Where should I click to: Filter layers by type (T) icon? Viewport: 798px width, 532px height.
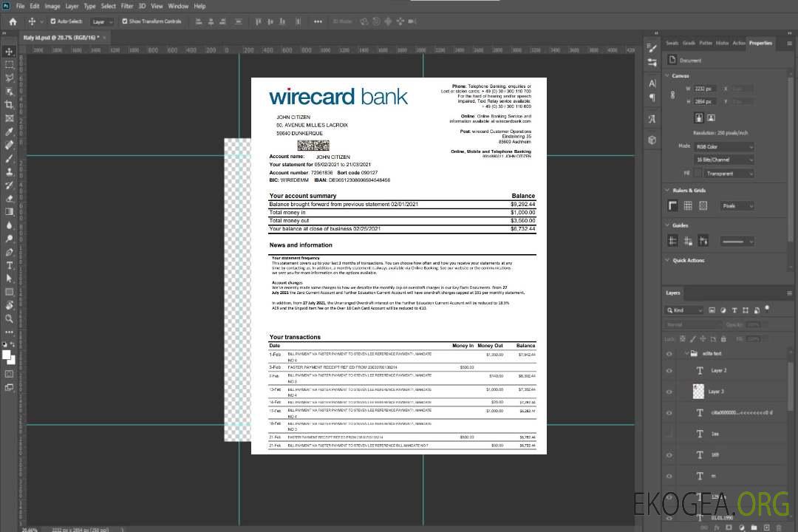tap(734, 310)
